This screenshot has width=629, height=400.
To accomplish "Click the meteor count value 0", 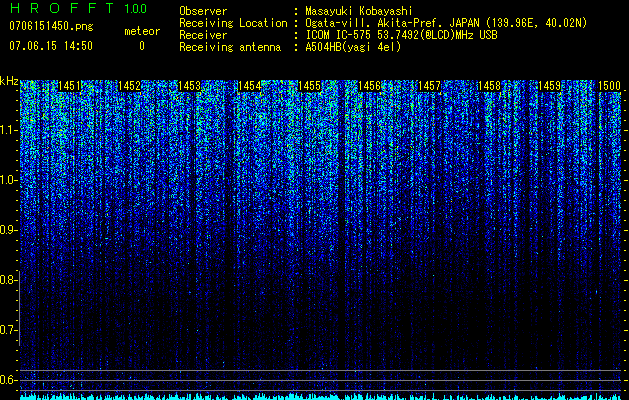I will pos(142,46).
